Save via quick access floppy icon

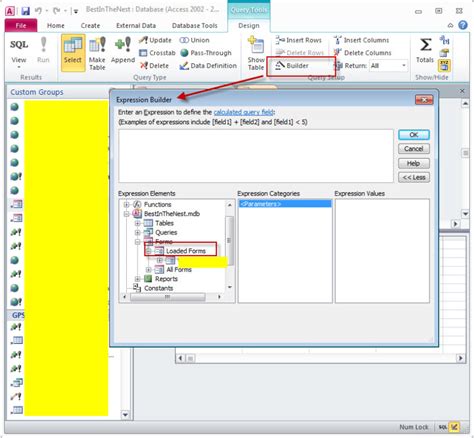coord(26,11)
